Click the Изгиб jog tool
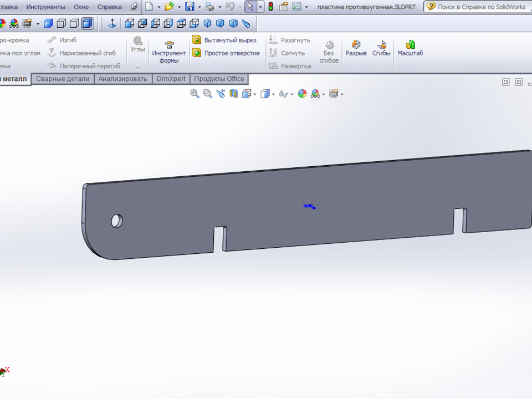This screenshot has width=532, height=399. [x=62, y=40]
